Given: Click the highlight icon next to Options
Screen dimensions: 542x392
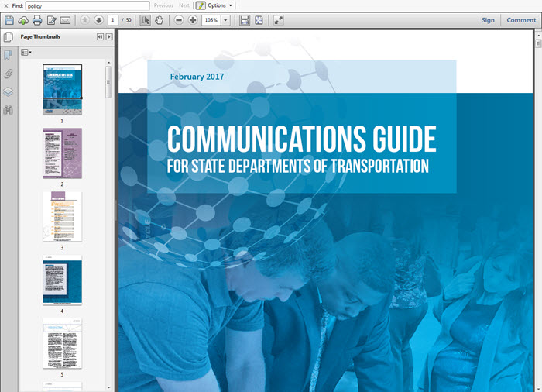Looking at the screenshot, I should point(201,5).
